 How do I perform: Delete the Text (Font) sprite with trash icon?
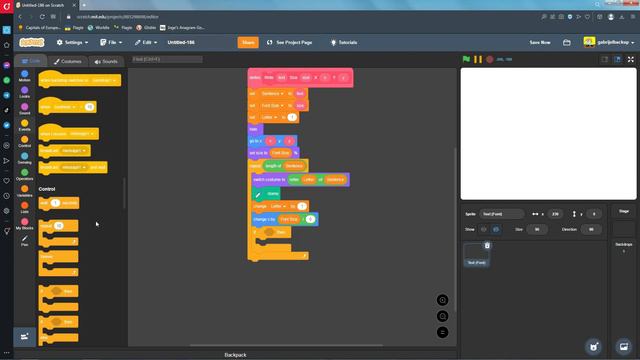click(x=487, y=245)
